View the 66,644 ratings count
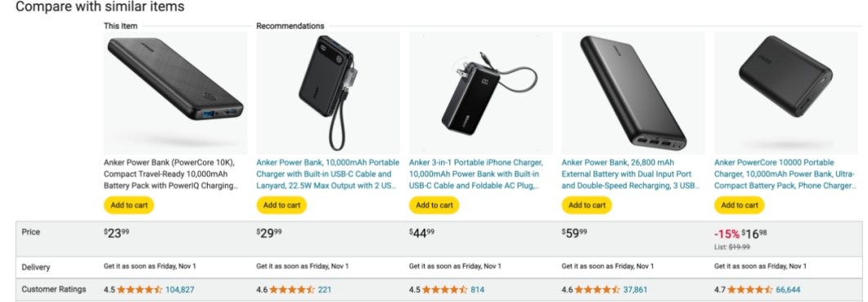 click(x=788, y=289)
